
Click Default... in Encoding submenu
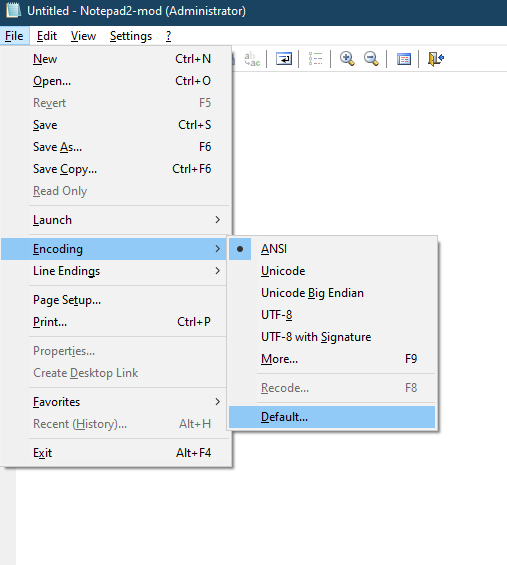(332, 417)
